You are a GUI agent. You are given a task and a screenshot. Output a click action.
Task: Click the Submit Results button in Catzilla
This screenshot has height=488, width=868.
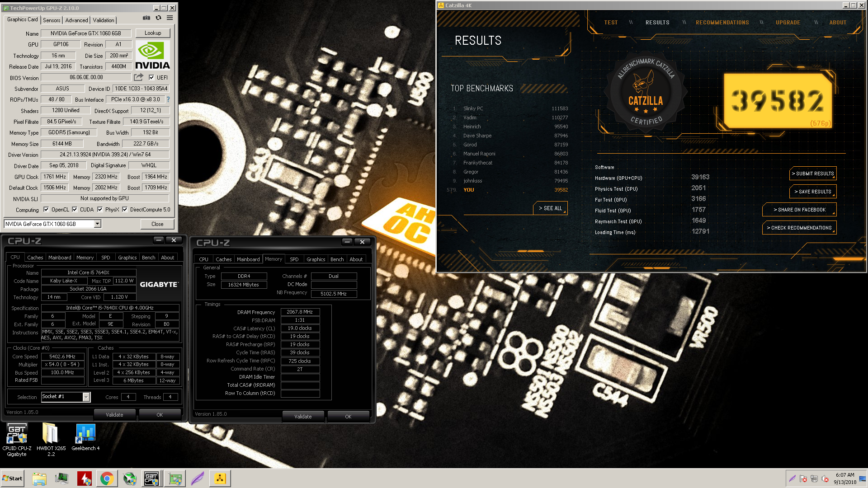tap(813, 174)
